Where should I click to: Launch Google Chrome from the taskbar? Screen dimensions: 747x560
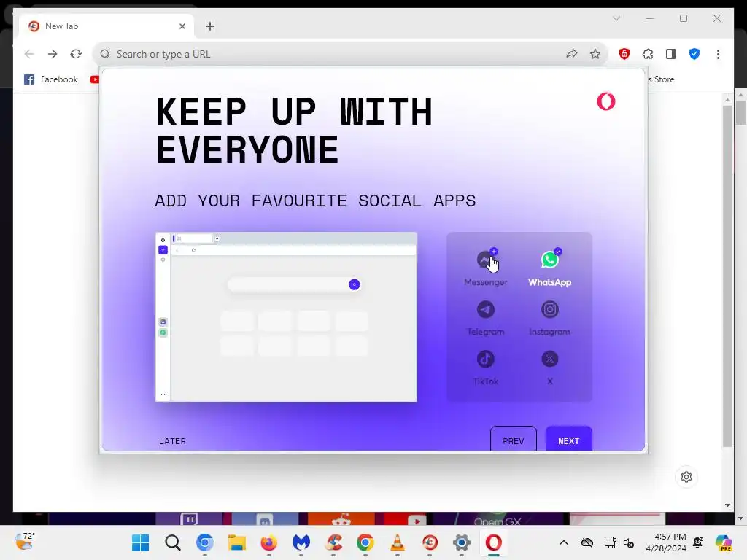365,542
